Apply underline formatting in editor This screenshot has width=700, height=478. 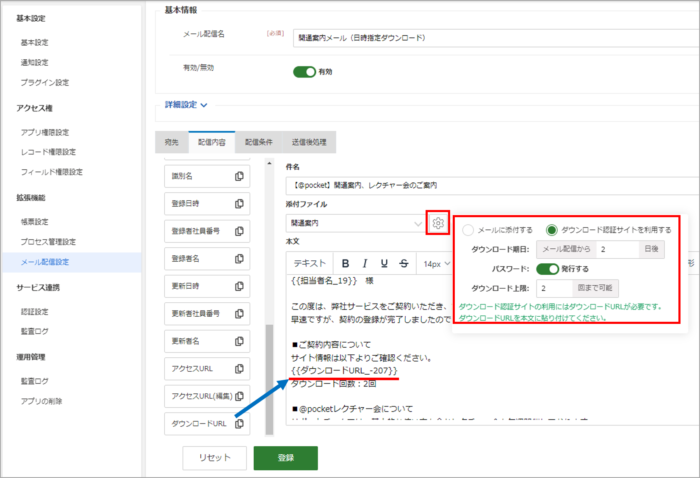point(384,264)
